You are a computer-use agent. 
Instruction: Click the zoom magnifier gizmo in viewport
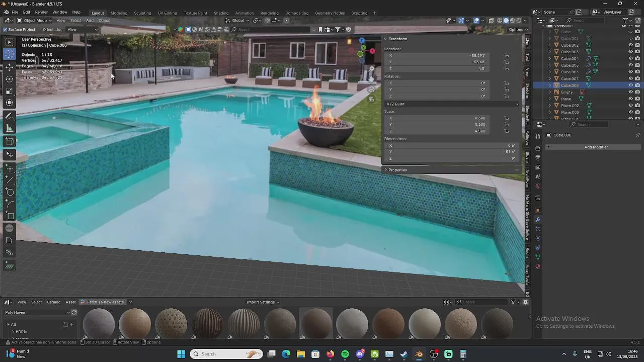[371, 69]
